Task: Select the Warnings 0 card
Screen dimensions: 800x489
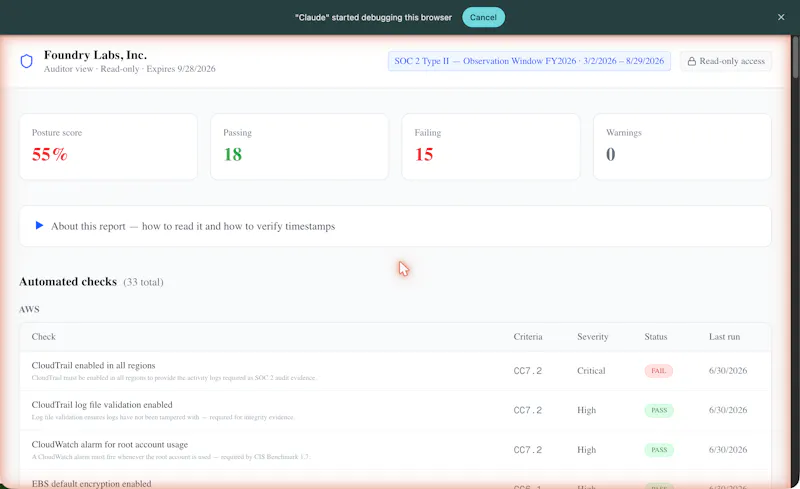Action: (x=682, y=146)
